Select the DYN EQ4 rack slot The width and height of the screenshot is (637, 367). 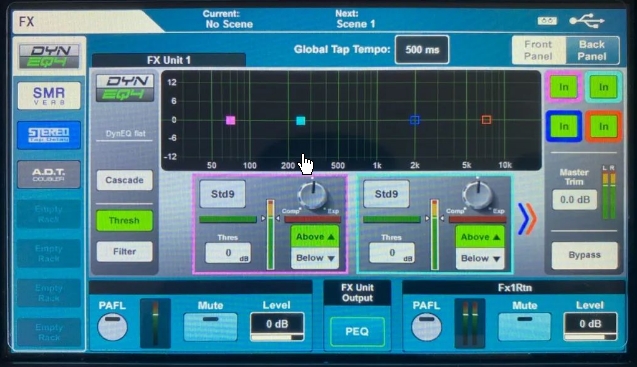click(x=49, y=56)
